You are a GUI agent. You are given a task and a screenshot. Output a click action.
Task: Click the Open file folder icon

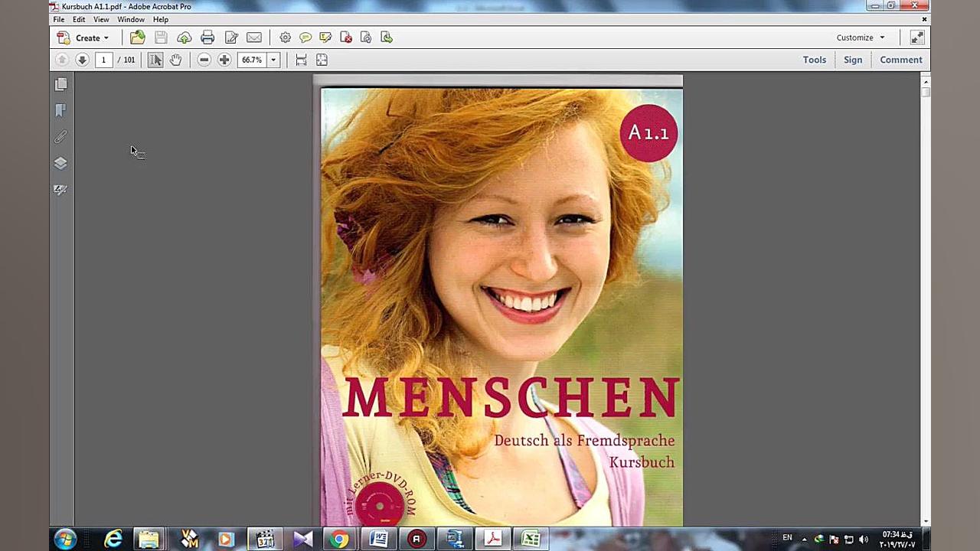[x=137, y=37]
